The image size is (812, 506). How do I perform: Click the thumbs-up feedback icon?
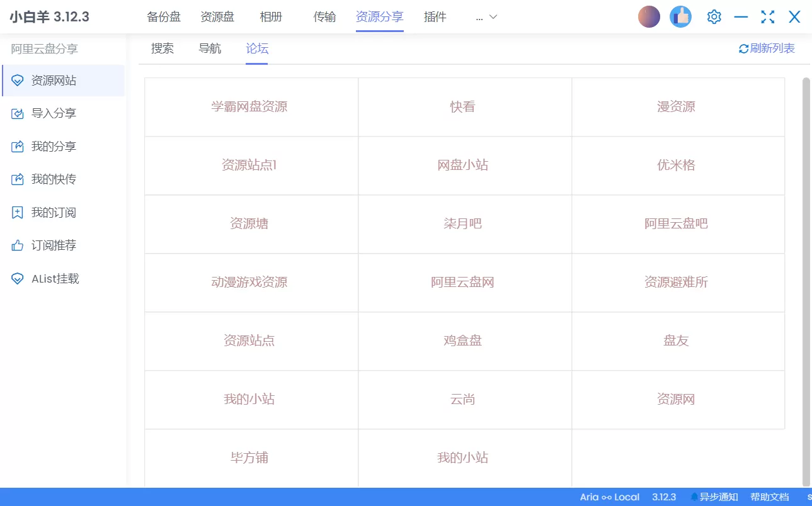click(x=680, y=16)
